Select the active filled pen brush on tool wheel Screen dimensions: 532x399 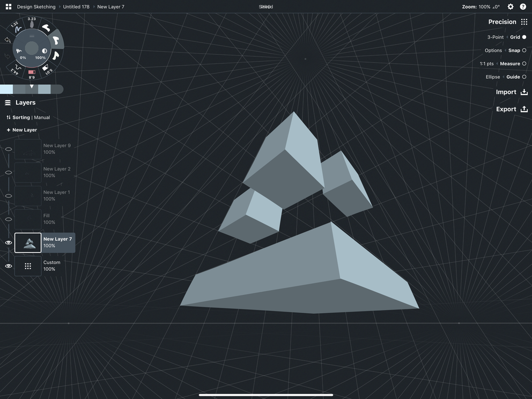pyautogui.click(x=56, y=40)
